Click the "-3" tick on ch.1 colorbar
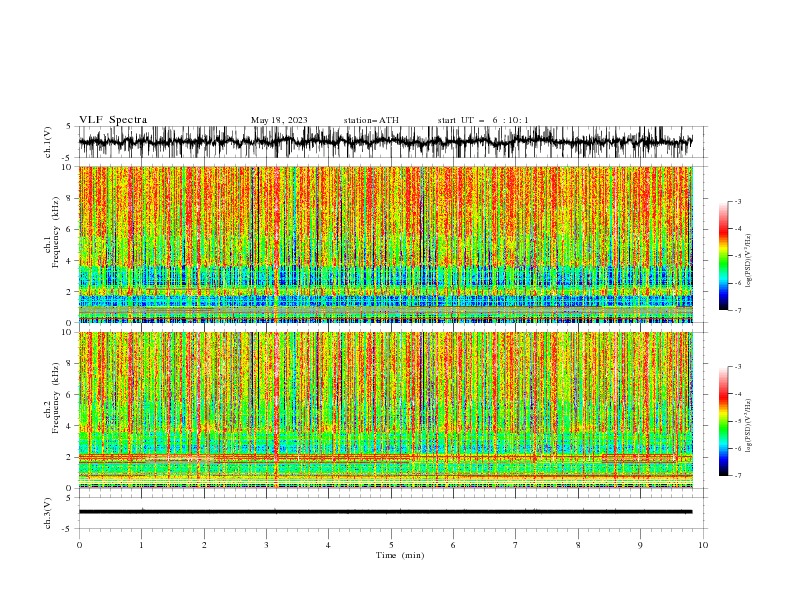 tap(737, 201)
